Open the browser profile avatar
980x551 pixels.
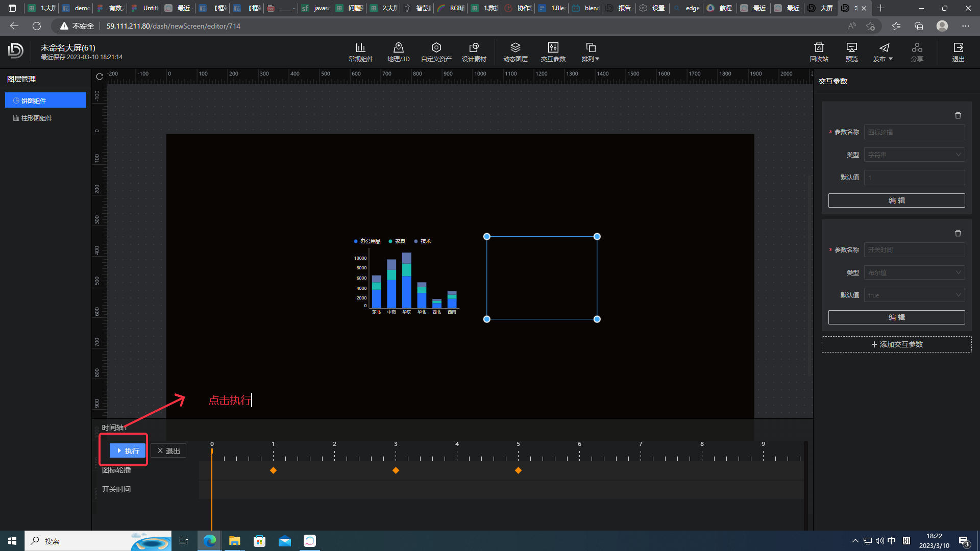point(942,26)
